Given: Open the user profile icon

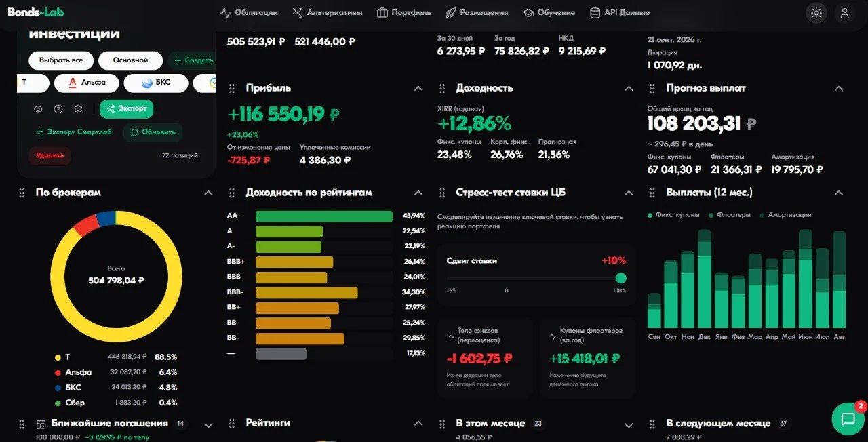Looking at the screenshot, I should [844, 12].
